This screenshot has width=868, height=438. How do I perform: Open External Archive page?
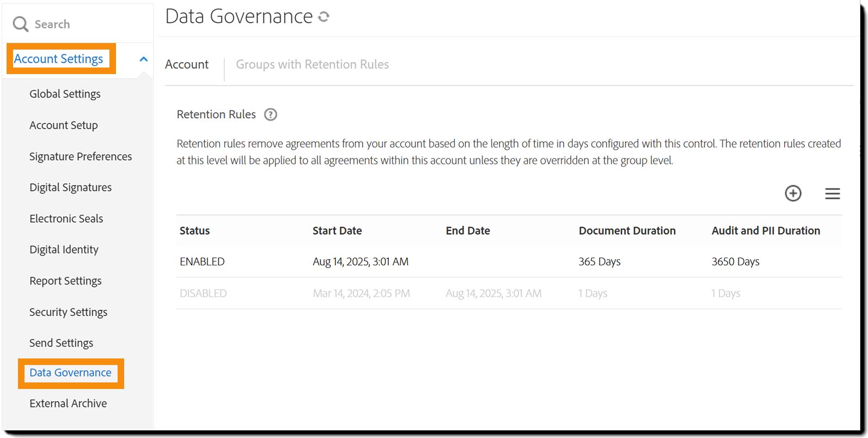click(x=68, y=404)
